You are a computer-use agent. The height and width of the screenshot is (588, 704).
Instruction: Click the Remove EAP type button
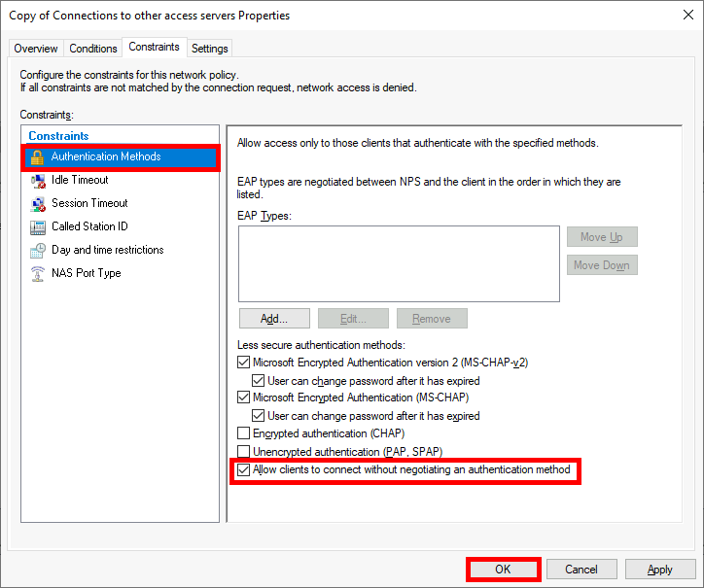coord(432,319)
